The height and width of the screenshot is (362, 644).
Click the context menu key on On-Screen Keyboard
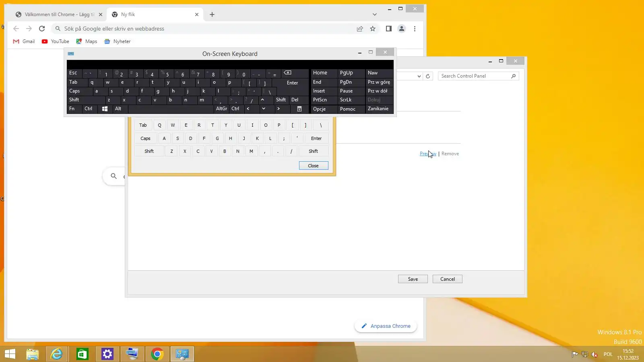point(299,109)
